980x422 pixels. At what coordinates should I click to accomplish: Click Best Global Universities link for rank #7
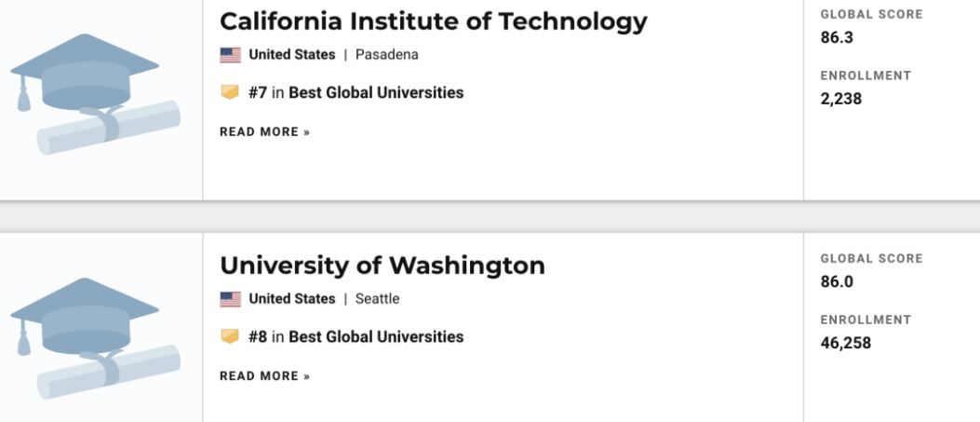(x=376, y=93)
